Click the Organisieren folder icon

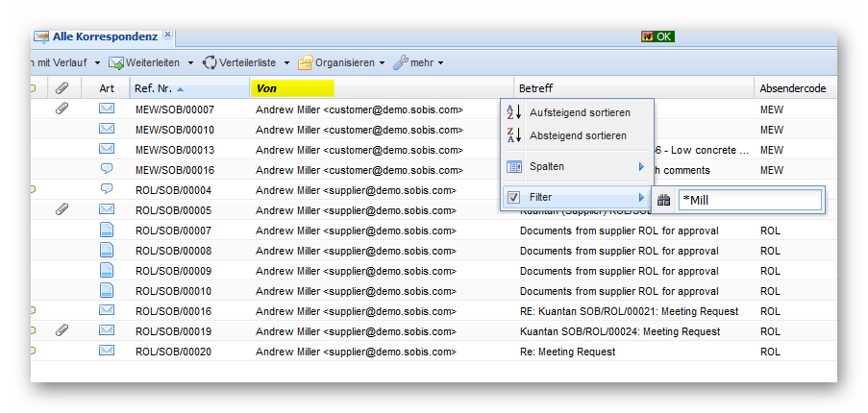305,62
